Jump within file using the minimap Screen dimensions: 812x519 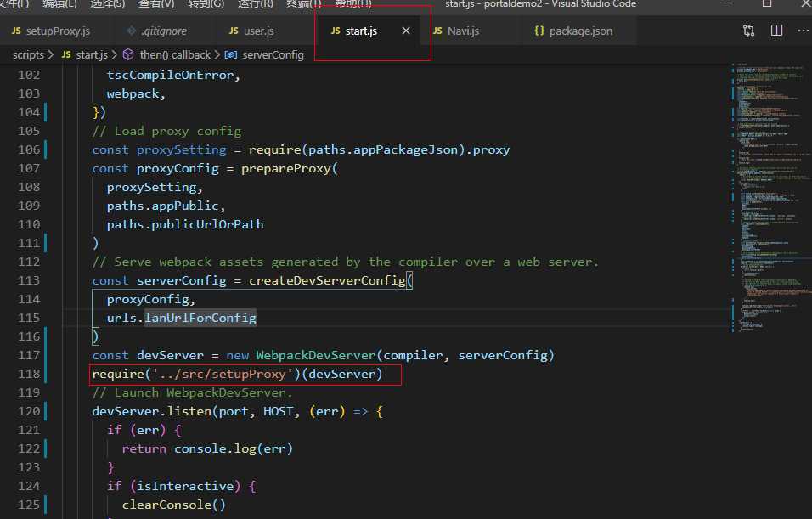(770, 197)
